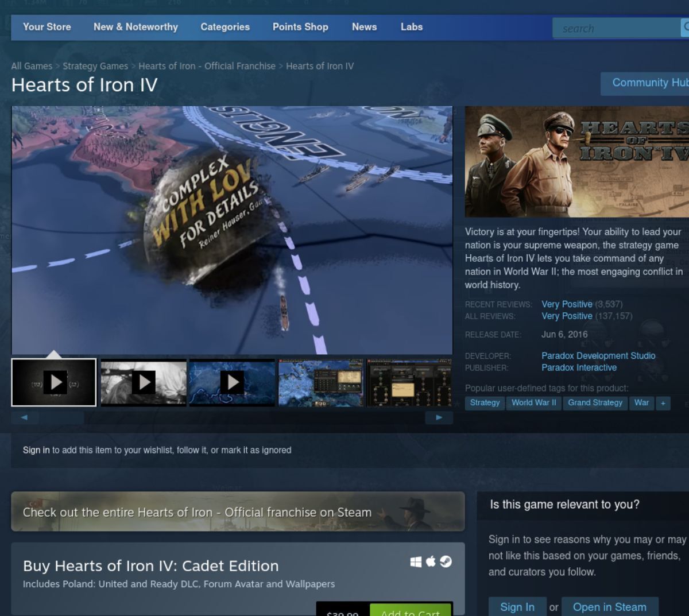Click the main trailer video area
Screen dimensions: 689x616
point(232,230)
